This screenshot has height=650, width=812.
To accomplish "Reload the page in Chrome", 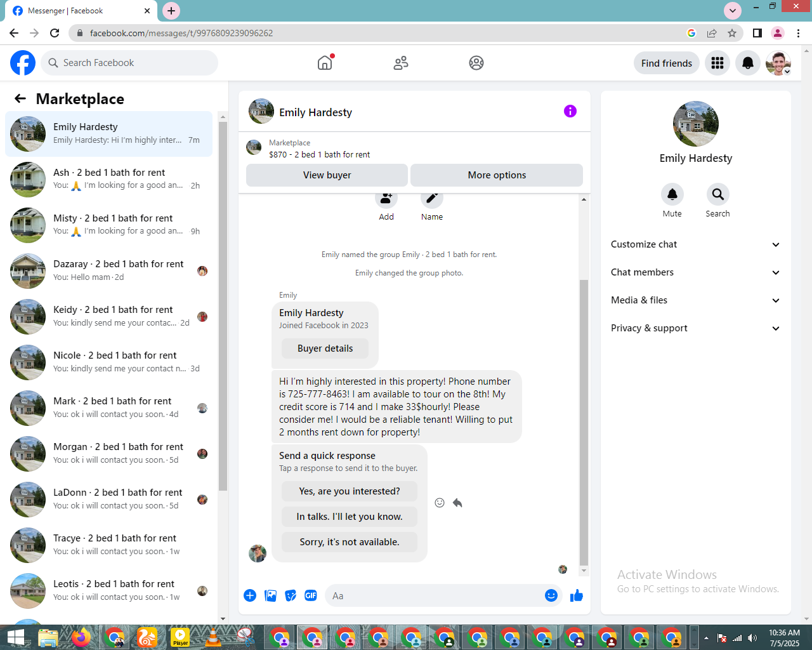I will pos(55,33).
